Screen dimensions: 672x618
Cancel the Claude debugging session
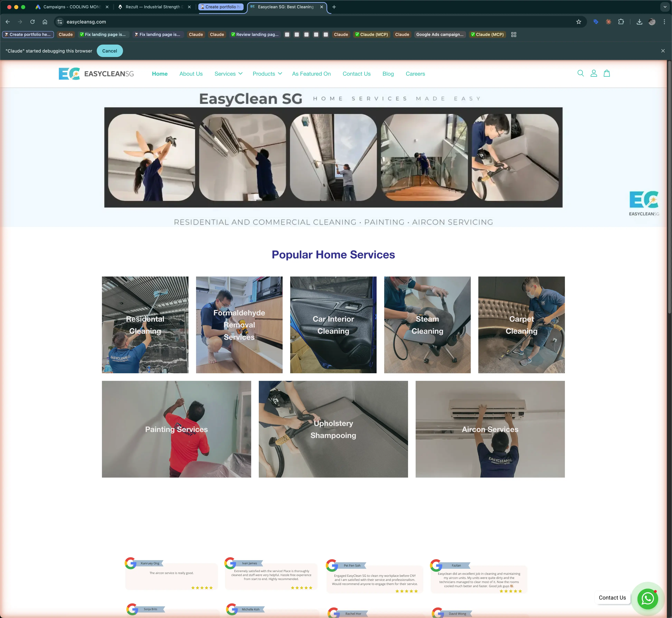tap(110, 51)
